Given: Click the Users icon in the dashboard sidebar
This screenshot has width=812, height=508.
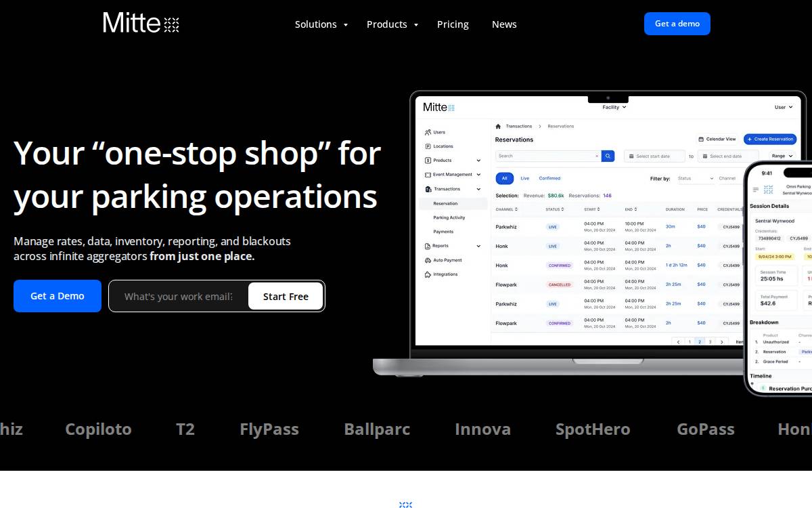Looking at the screenshot, I should (428, 132).
